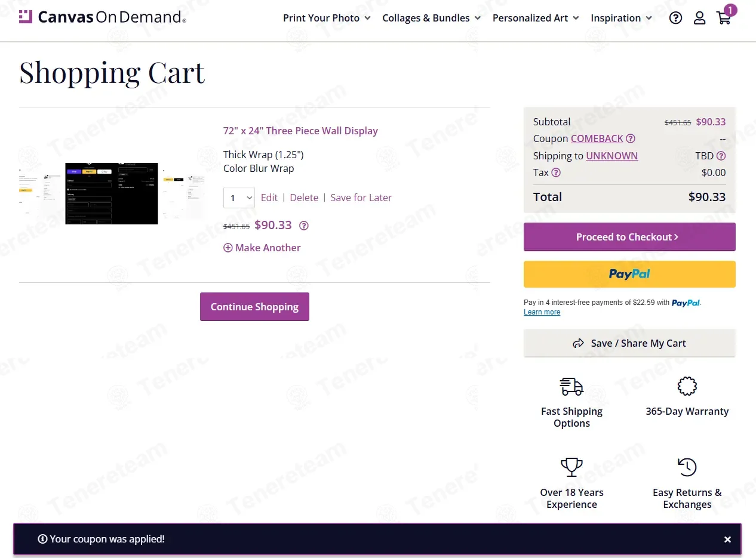Click the shipping TBD help icon
This screenshot has width=756, height=558.
point(721,156)
